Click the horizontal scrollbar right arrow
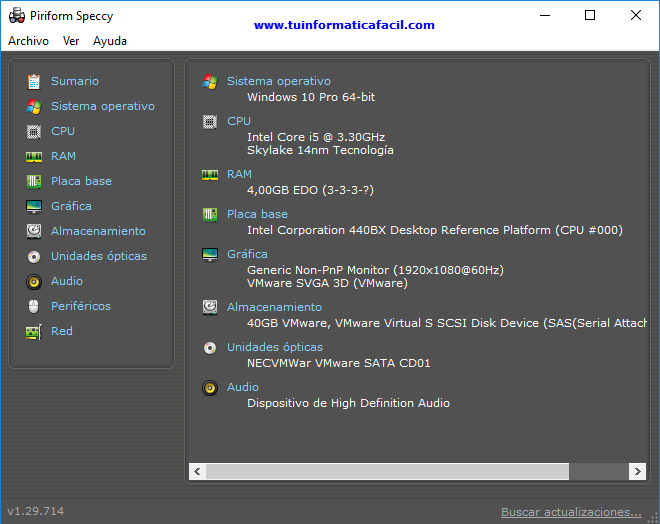Screen dimensions: 660x524 tap(637, 471)
